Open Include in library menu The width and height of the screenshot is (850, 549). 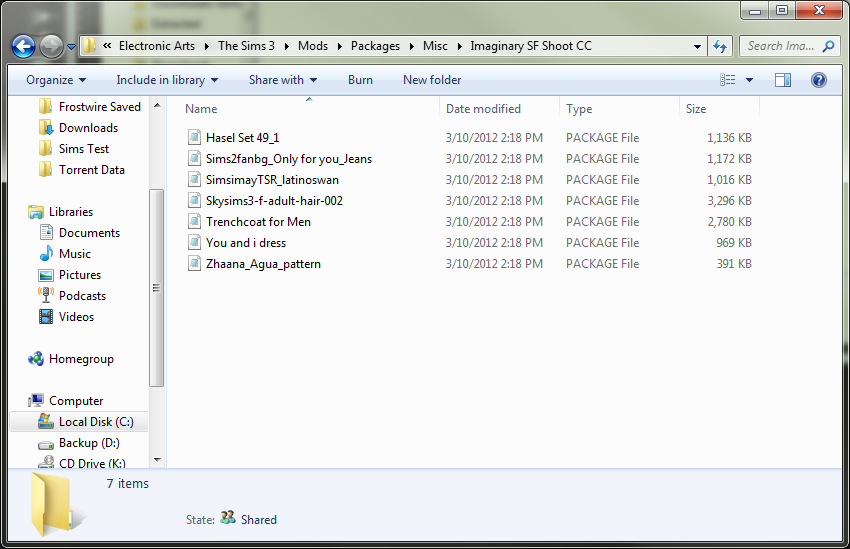tap(167, 80)
